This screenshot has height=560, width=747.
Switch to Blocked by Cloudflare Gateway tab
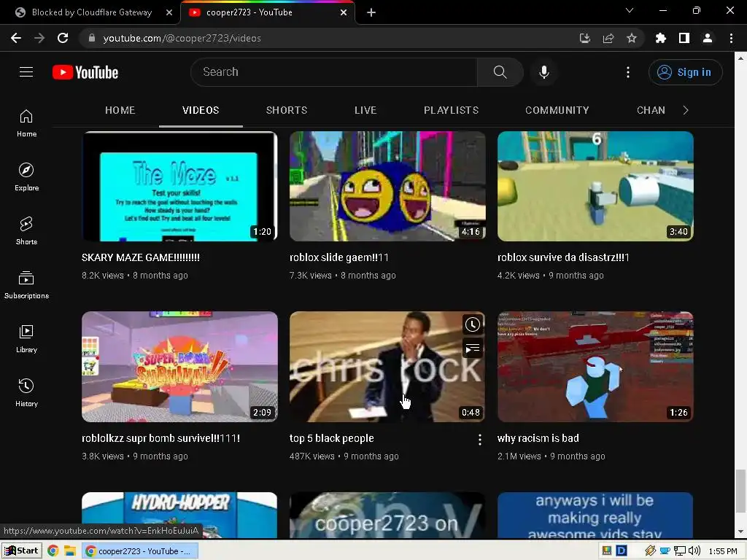90,12
